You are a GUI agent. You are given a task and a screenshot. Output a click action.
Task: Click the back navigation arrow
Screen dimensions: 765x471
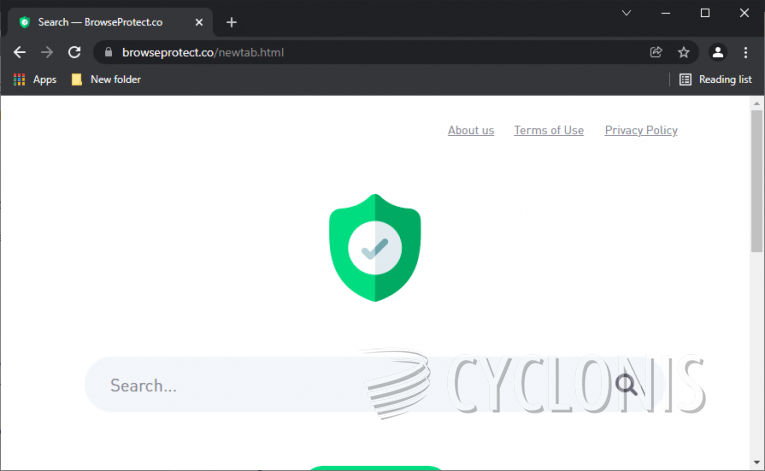tap(20, 52)
